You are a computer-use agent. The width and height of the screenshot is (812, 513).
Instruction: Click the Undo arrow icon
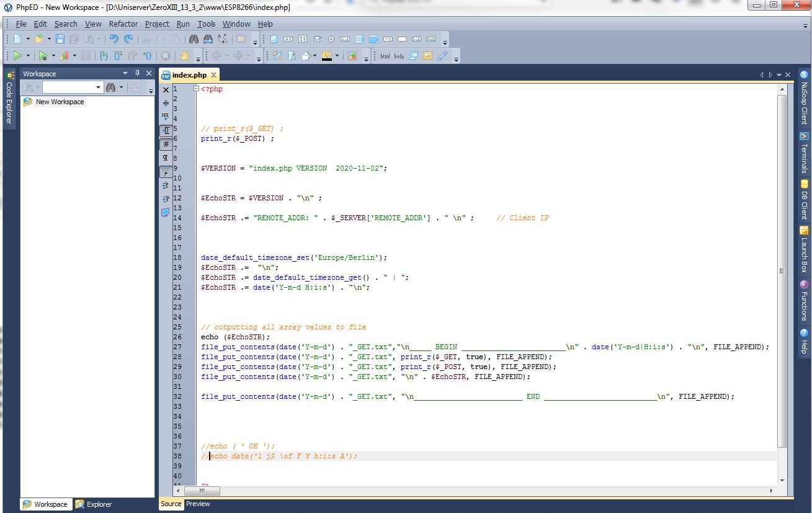coord(114,39)
